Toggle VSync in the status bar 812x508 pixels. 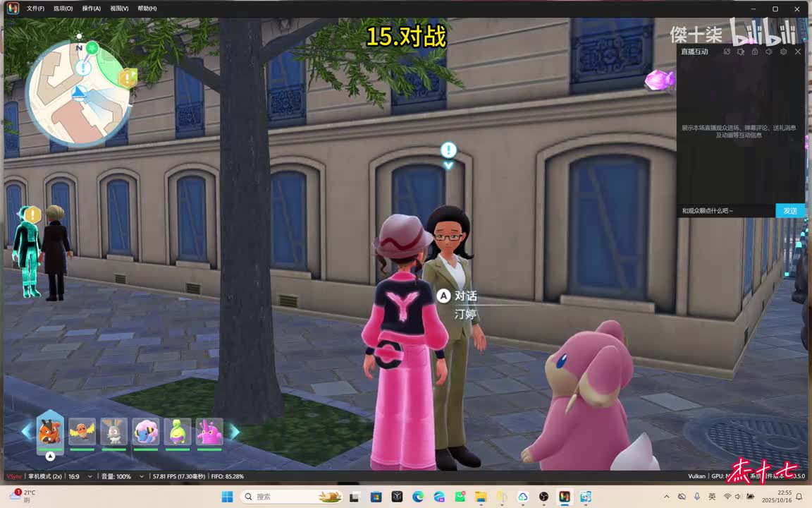[x=14, y=476]
